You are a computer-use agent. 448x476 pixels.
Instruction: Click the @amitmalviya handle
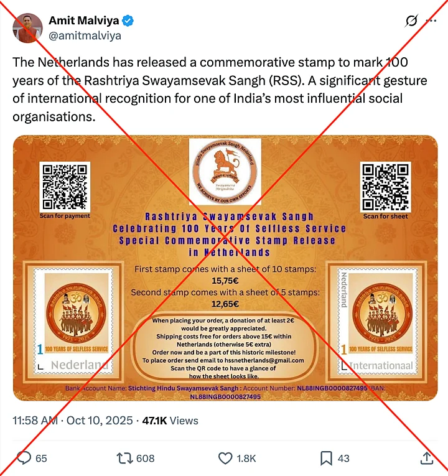click(85, 35)
